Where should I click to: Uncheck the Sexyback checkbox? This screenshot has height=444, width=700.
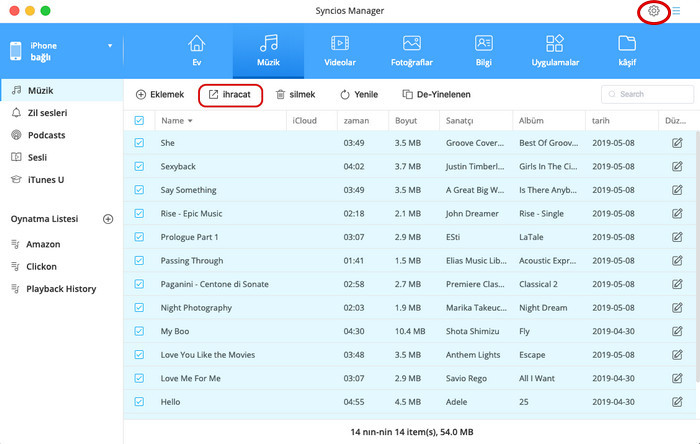click(139, 166)
